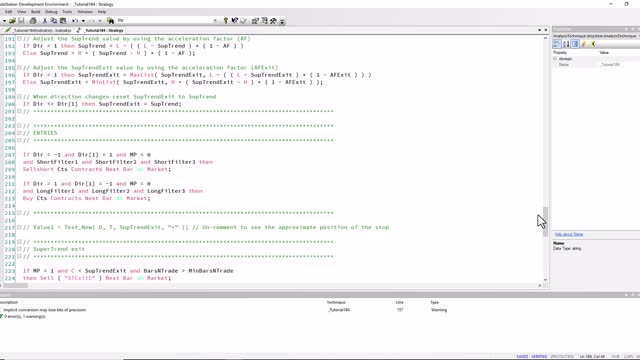Click the Cut scissors toolbar icon
Screen dimensions: 640x360
[45, 20]
